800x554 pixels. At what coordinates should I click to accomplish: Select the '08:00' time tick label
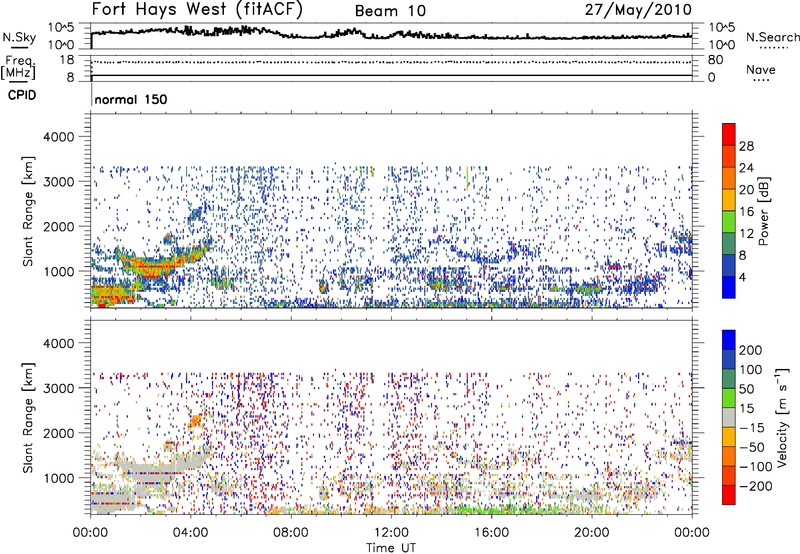click(291, 533)
